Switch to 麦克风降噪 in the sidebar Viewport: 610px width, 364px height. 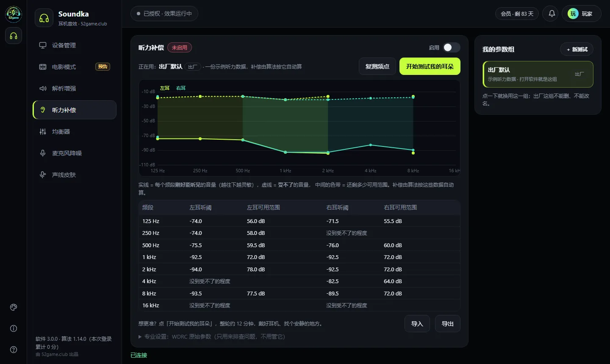coord(75,153)
